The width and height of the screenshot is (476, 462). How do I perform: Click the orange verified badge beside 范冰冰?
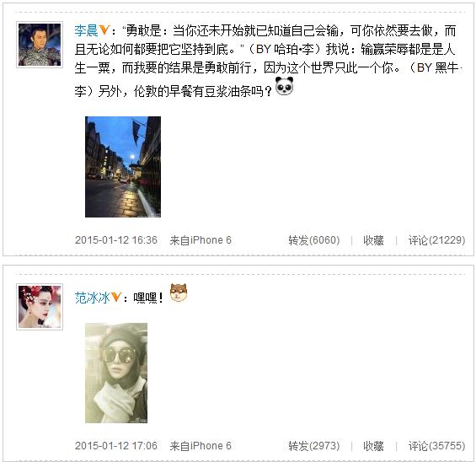click(115, 297)
